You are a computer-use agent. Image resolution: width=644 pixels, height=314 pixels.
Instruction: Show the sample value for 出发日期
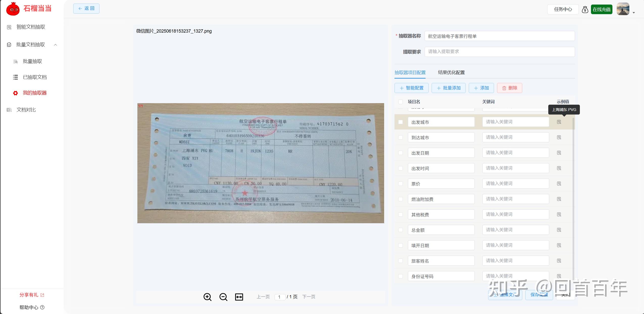pos(559,153)
